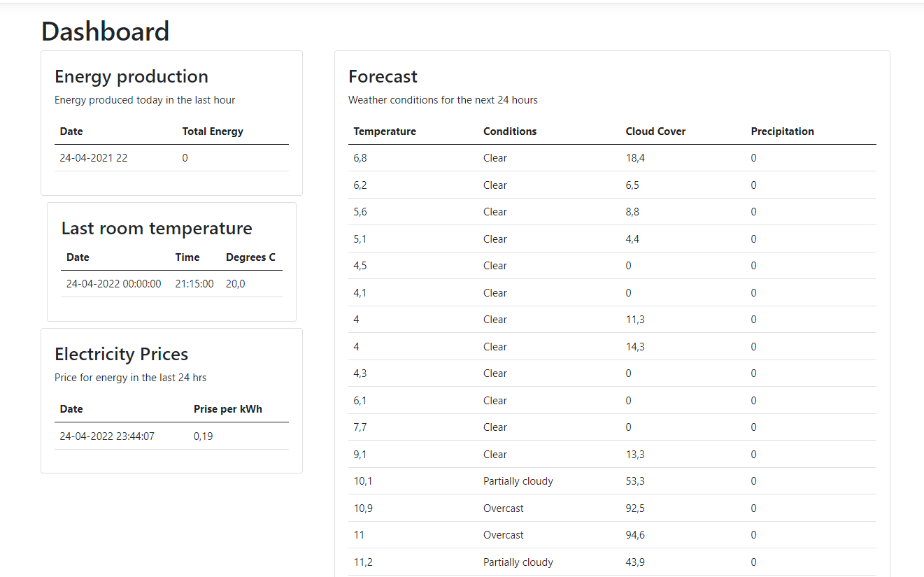Click the Total Energy column header
This screenshot has height=577, width=924.
213,131
